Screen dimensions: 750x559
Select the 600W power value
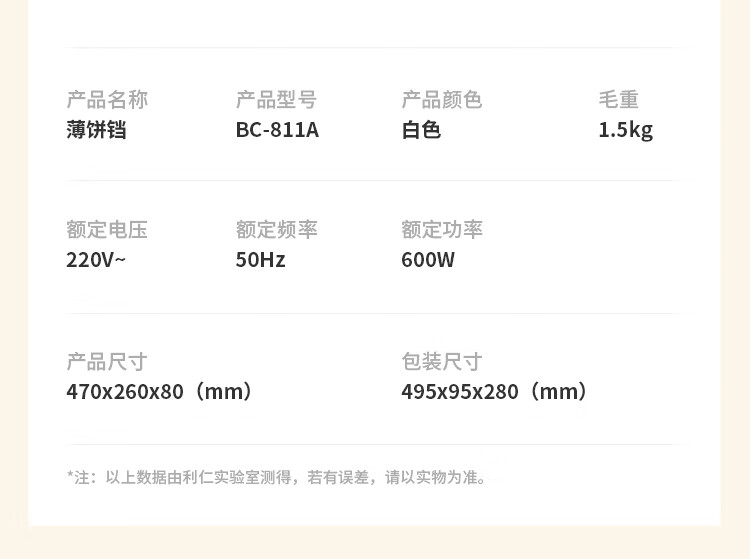click(x=428, y=260)
